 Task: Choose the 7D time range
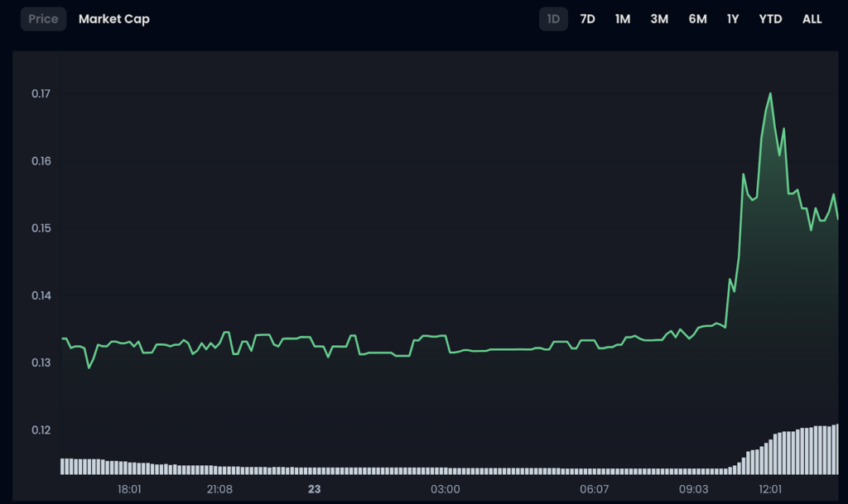coord(587,19)
